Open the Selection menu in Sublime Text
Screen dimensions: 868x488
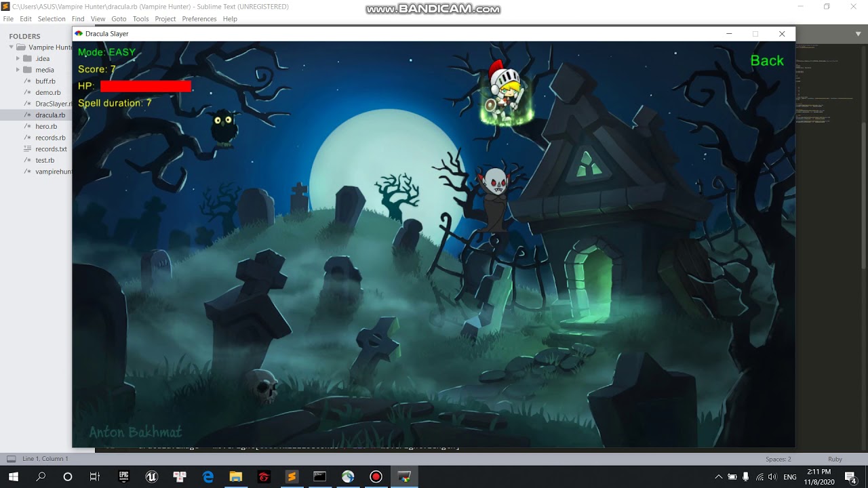pyautogui.click(x=52, y=19)
